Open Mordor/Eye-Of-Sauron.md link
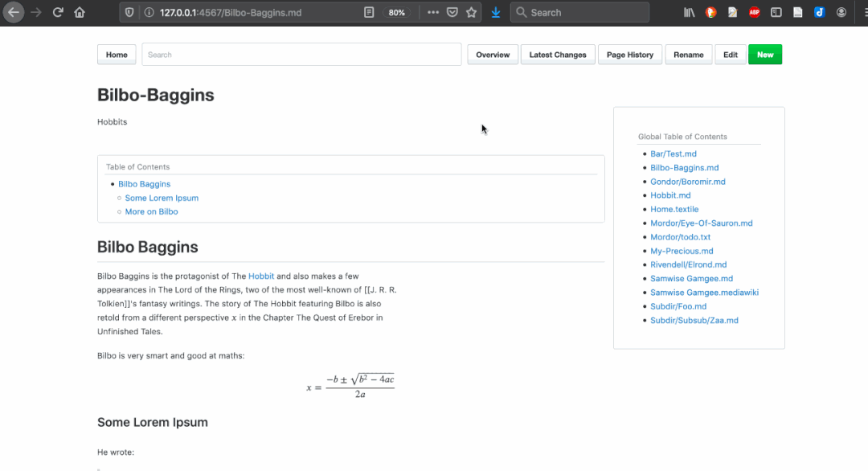Viewport: 868px width, 471px height. [x=702, y=223]
